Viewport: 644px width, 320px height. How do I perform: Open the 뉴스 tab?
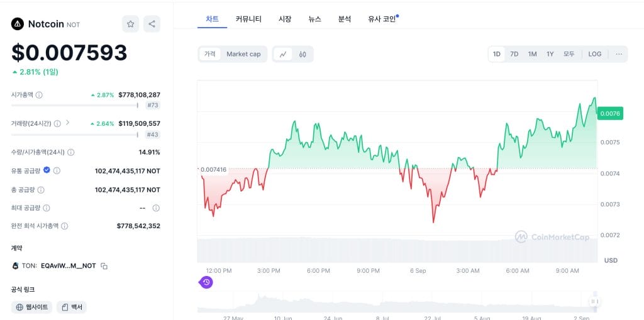pos(314,19)
